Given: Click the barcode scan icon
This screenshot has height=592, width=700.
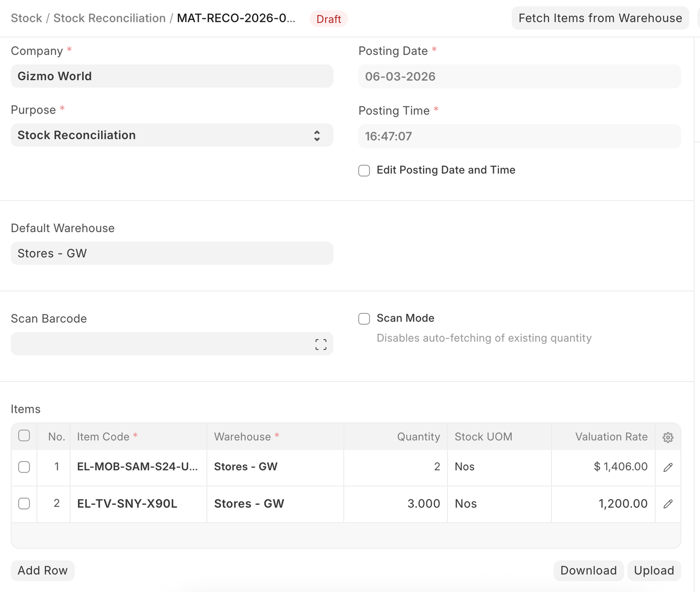Looking at the screenshot, I should pos(321,344).
